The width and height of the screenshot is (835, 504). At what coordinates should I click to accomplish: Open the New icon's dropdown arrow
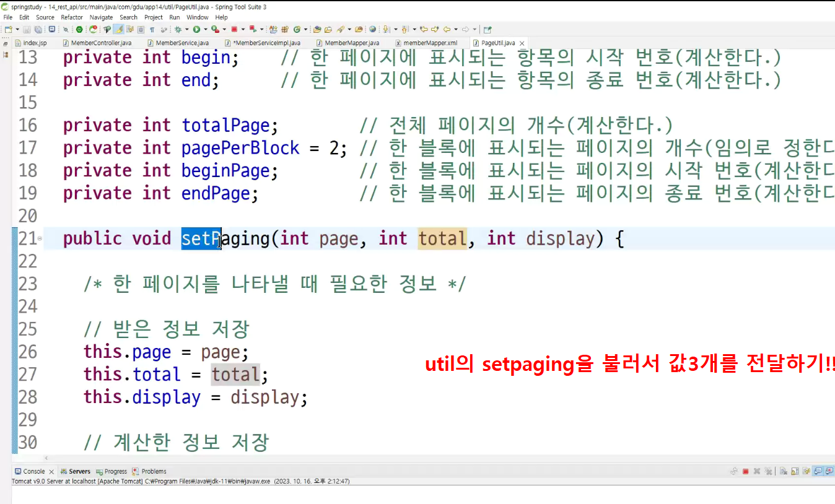(x=17, y=29)
